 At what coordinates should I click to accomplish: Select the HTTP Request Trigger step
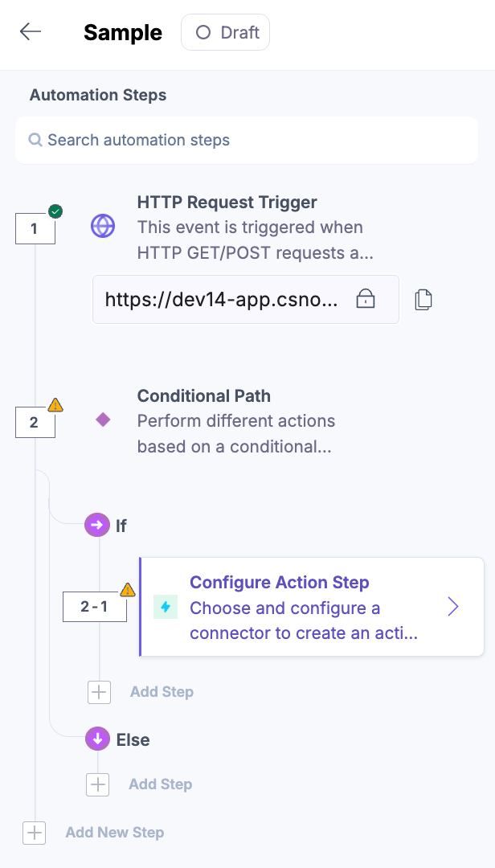tap(227, 203)
